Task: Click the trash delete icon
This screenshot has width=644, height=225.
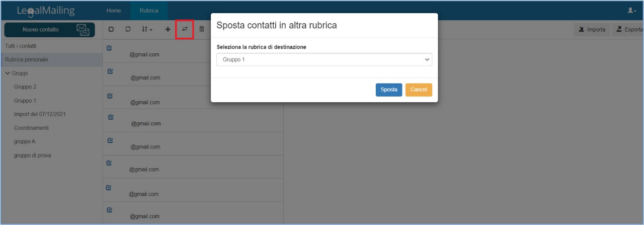Action: click(202, 30)
